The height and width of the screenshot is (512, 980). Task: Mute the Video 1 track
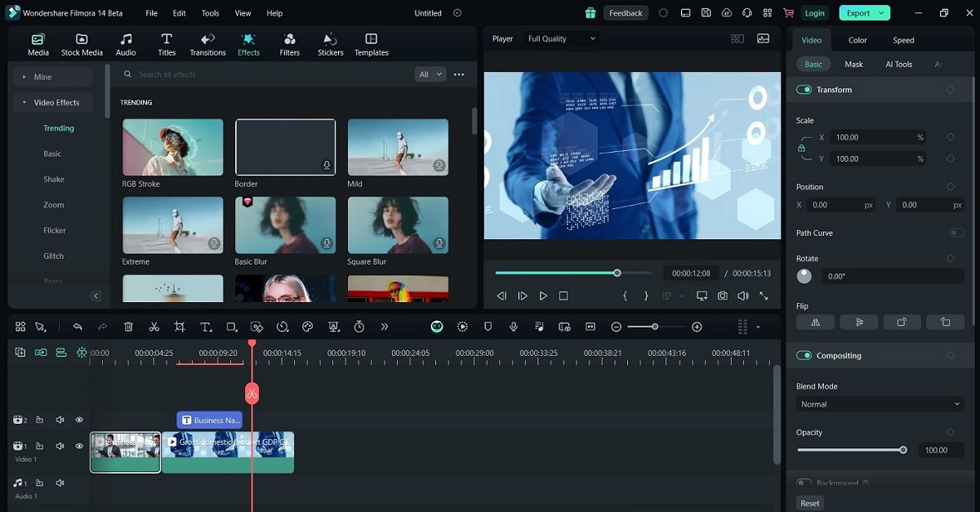pos(60,446)
